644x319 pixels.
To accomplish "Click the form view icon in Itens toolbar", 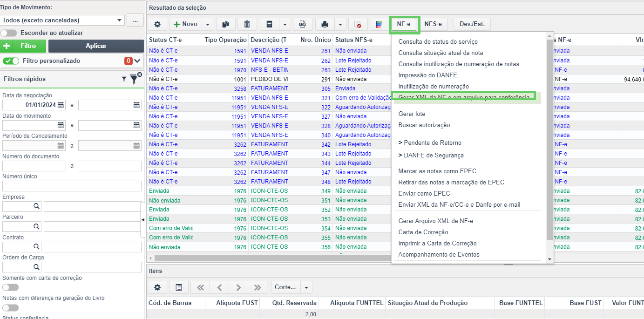I will (x=179, y=287).
